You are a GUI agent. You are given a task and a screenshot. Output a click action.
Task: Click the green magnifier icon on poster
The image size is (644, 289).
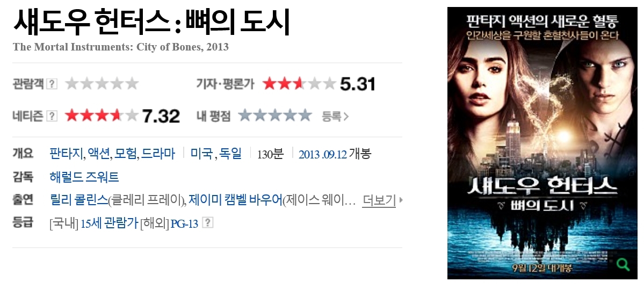point(623,264)
